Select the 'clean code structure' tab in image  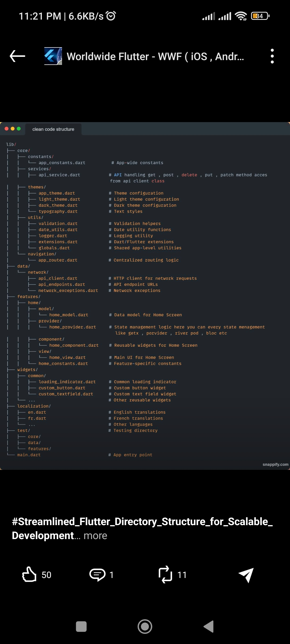pos(53,129)
